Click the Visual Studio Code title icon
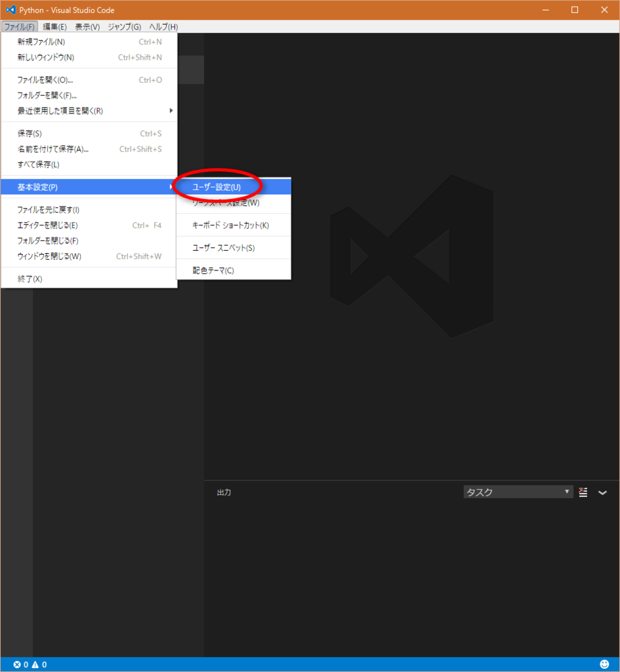 pos(10,9)
